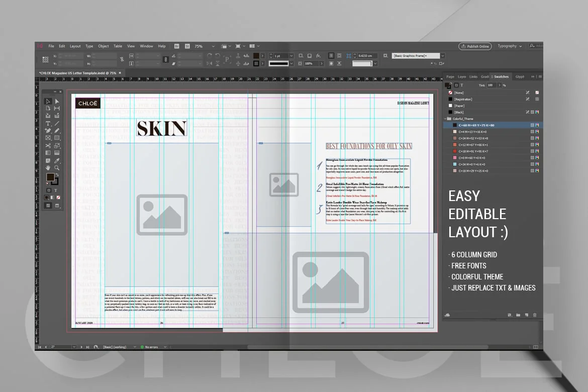
Task: Click the swap fill and stroke arrows
Action: 57,175
